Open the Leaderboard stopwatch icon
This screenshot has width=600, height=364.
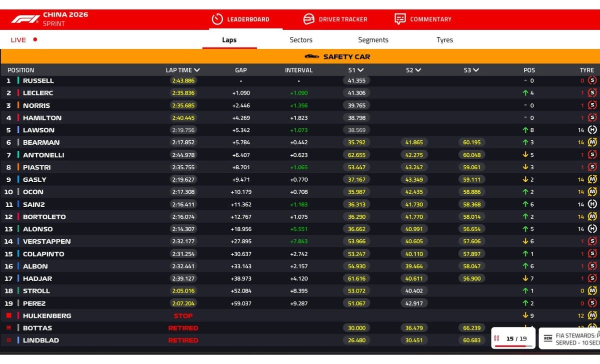pyautogui.click(x=217, y=19)
